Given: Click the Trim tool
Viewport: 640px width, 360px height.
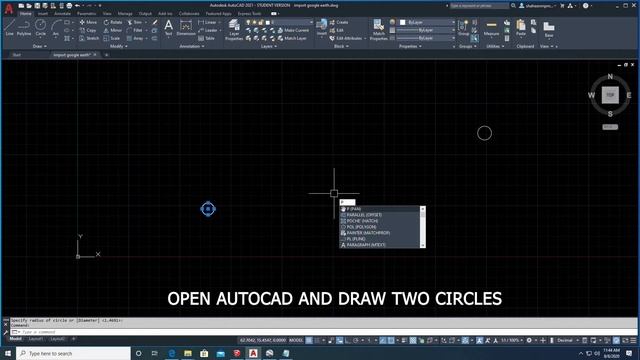Looking at the screenshot, I should (135, 22).
